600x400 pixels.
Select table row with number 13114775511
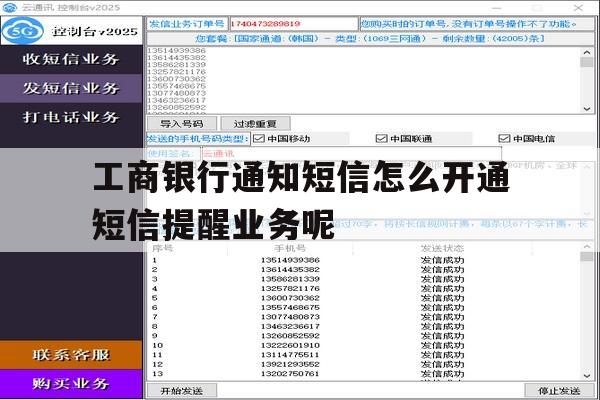364,355
